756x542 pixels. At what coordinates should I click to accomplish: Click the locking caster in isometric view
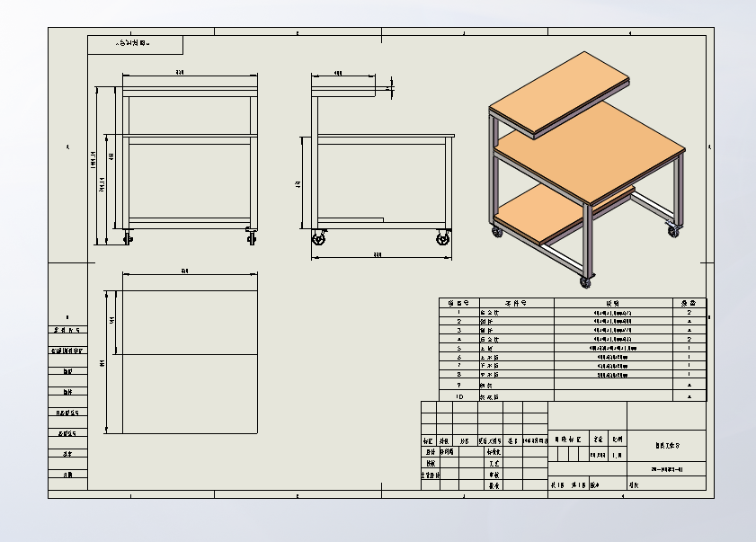[x=673, y=228]
